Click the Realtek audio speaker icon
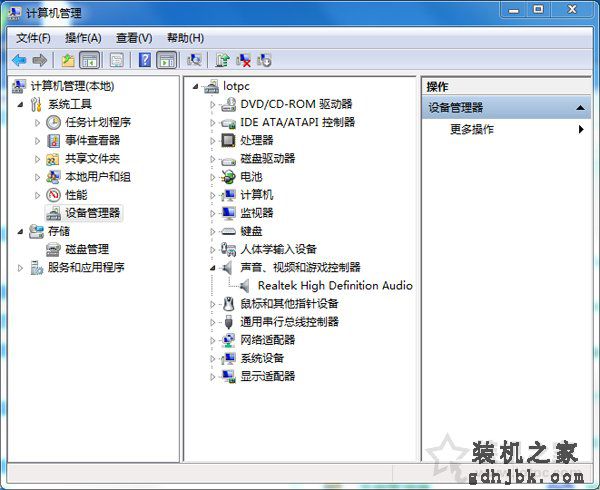Image resolution: width=600 pixels, height=490 pixels. tap(245, 286)
